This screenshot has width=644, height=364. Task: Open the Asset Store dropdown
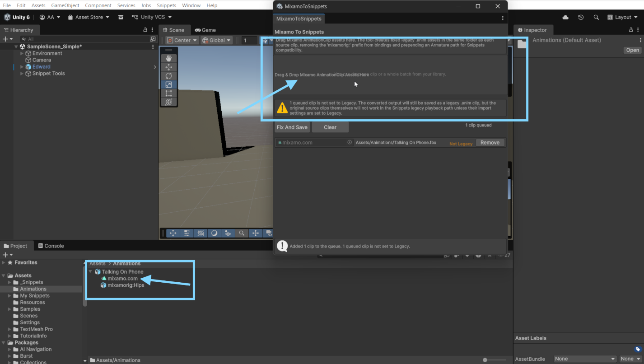(89, 17)
